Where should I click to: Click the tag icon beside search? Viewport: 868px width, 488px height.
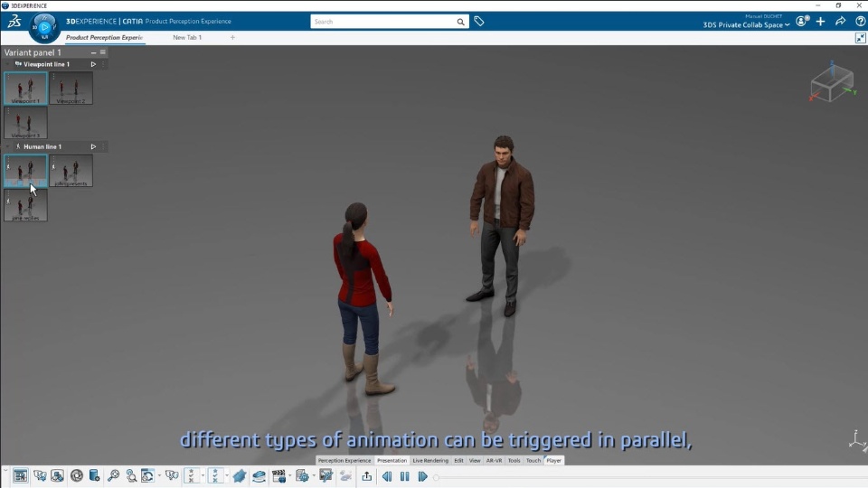click(x=479, y=22)
